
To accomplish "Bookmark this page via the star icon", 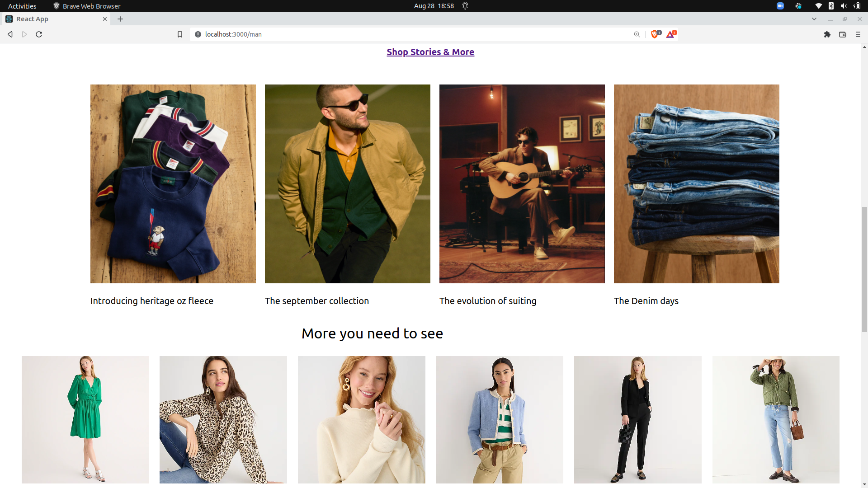I will click(179, 34).
